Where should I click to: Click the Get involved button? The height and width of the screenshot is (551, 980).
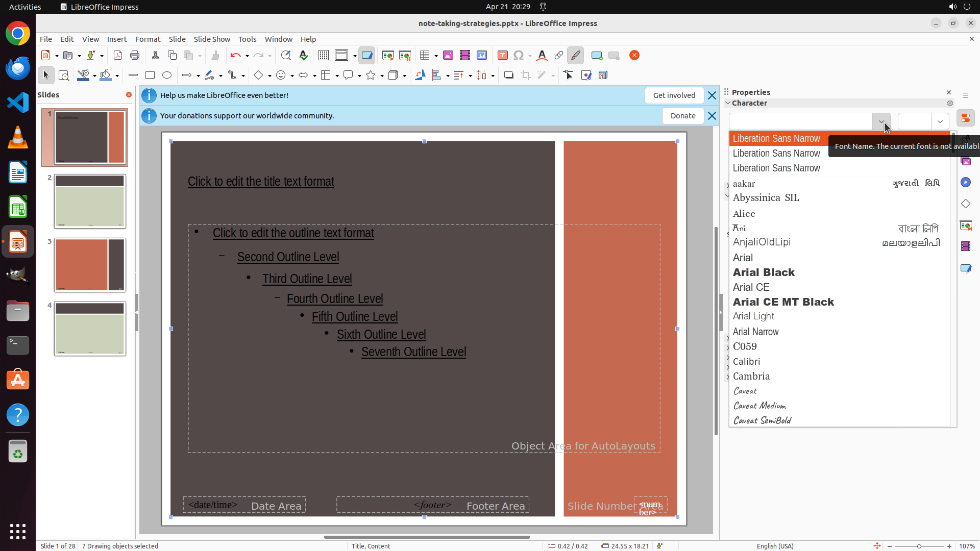pos(674,95)
